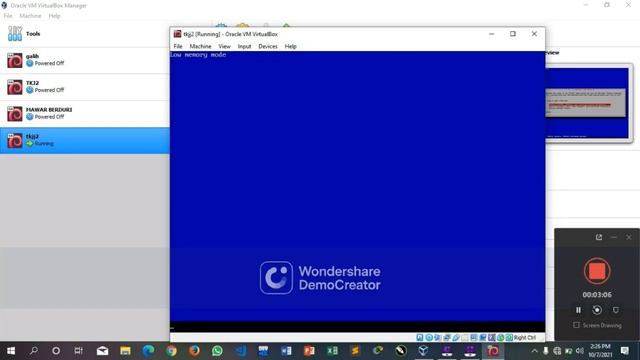Open File menu in tkj2 VM window
The image size is (640, 360).
pos(178,46)
